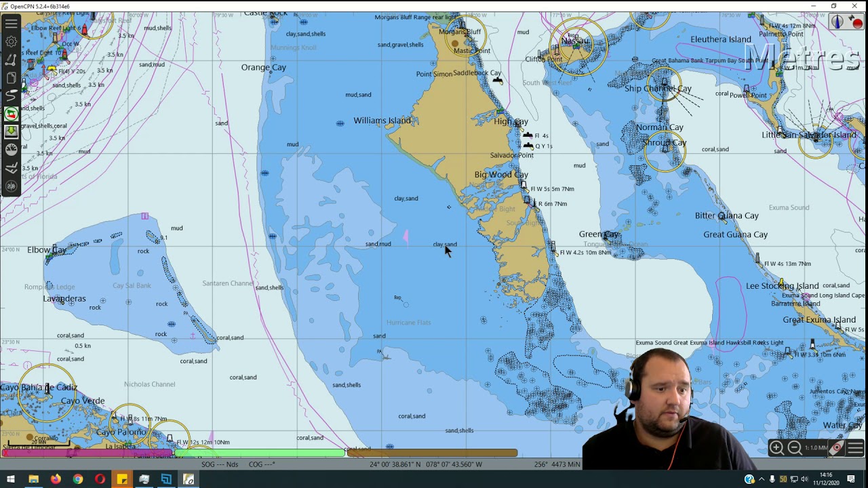Open the GRIB weather plugin icon

11,167
